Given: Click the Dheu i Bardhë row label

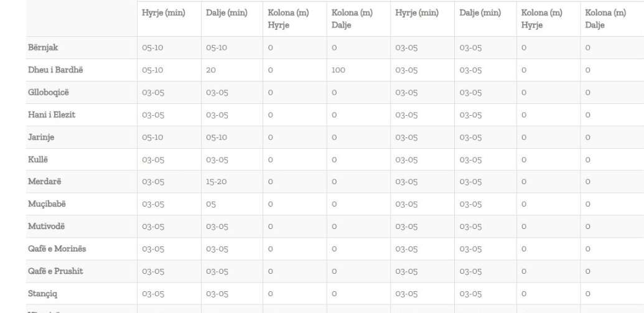Looking at the screenshot, I should tap(55, 70).
